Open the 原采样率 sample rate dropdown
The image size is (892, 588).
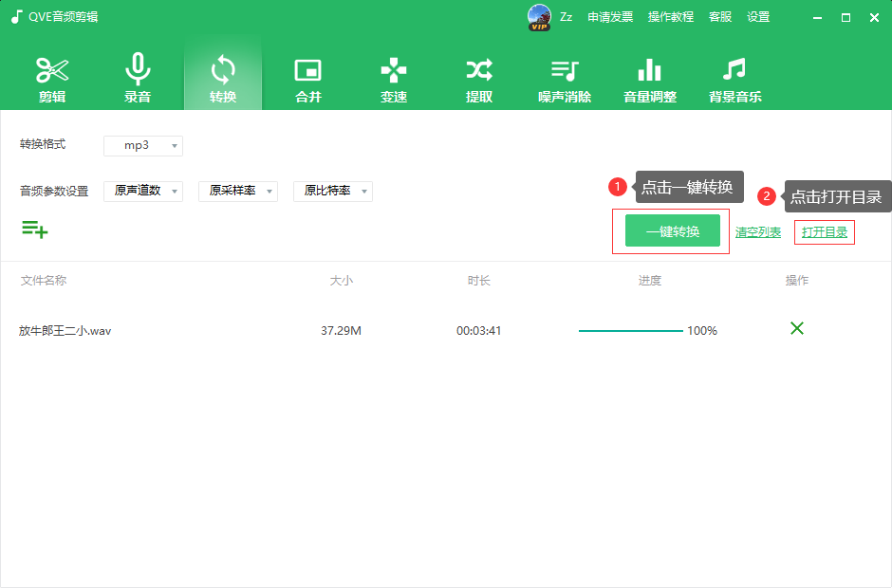coord(237,191)
